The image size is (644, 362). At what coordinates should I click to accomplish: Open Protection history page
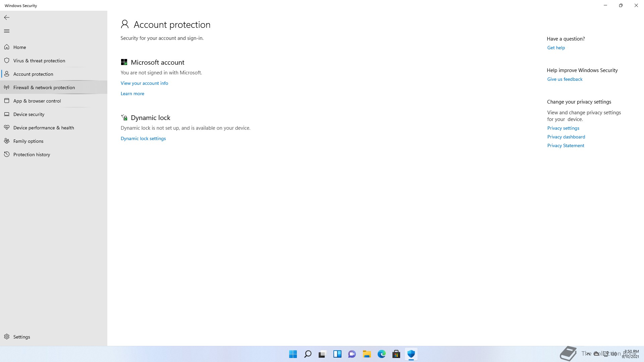54,155
